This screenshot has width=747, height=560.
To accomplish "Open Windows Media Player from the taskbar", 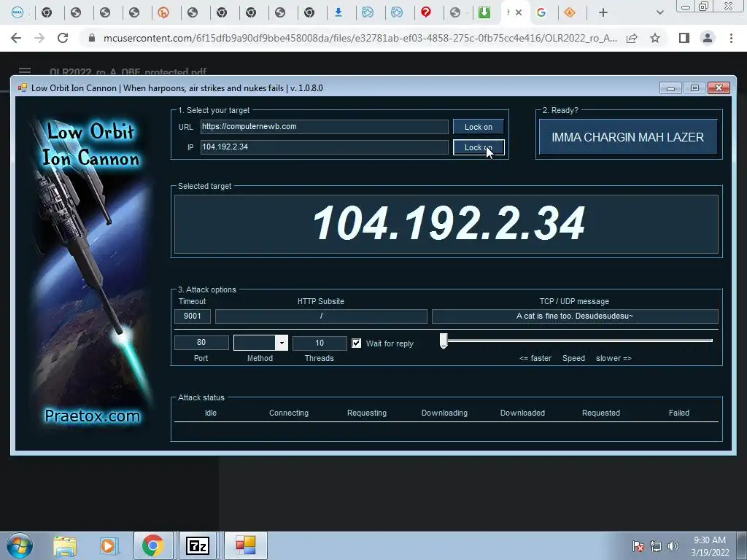I will [x=109, y=545].
